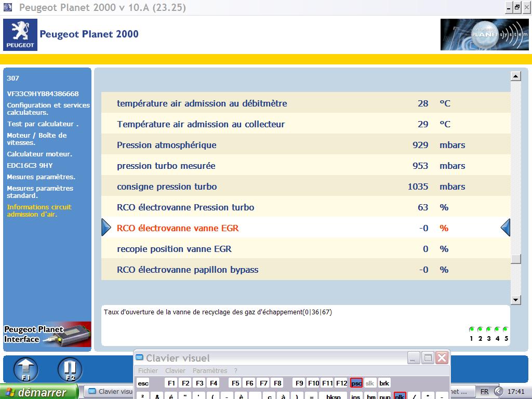Select pression turbo mesurée row

coord(305,166)
